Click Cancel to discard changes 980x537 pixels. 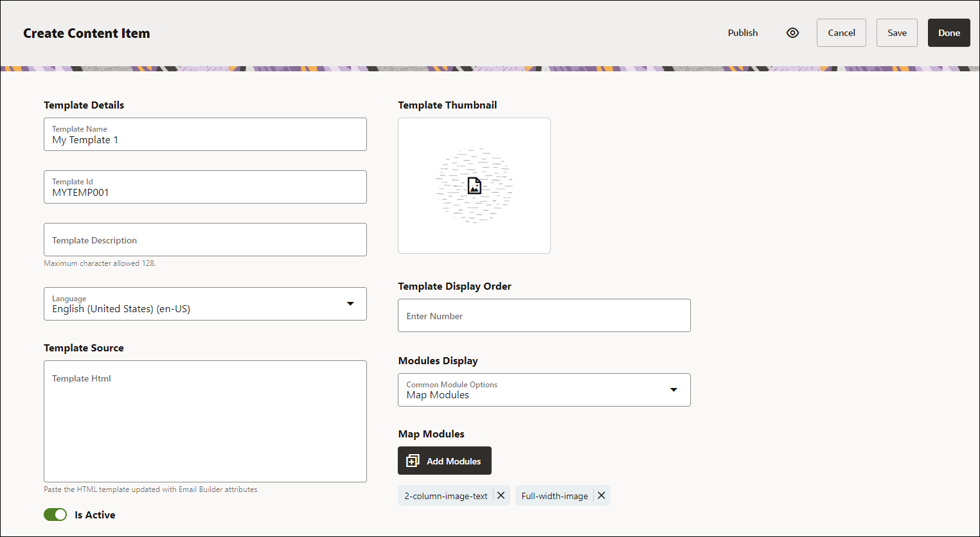pos(841,32)
